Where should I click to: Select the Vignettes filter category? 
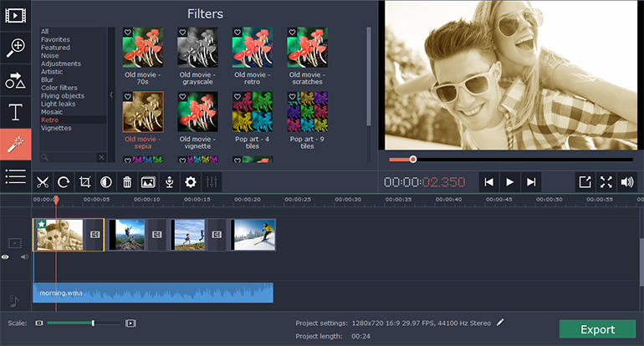56,128
